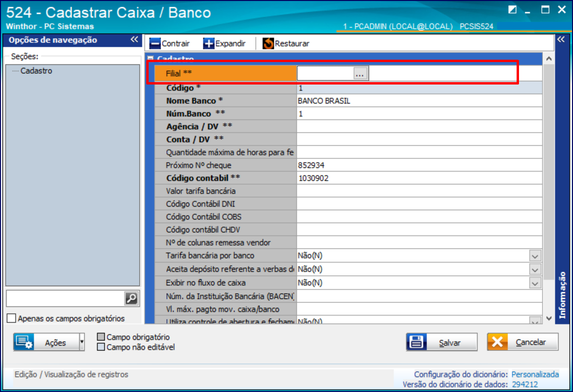Click the Restaurar orange arrow icon
This screenshot has height=392, width=573.
(x=268, y=43)
